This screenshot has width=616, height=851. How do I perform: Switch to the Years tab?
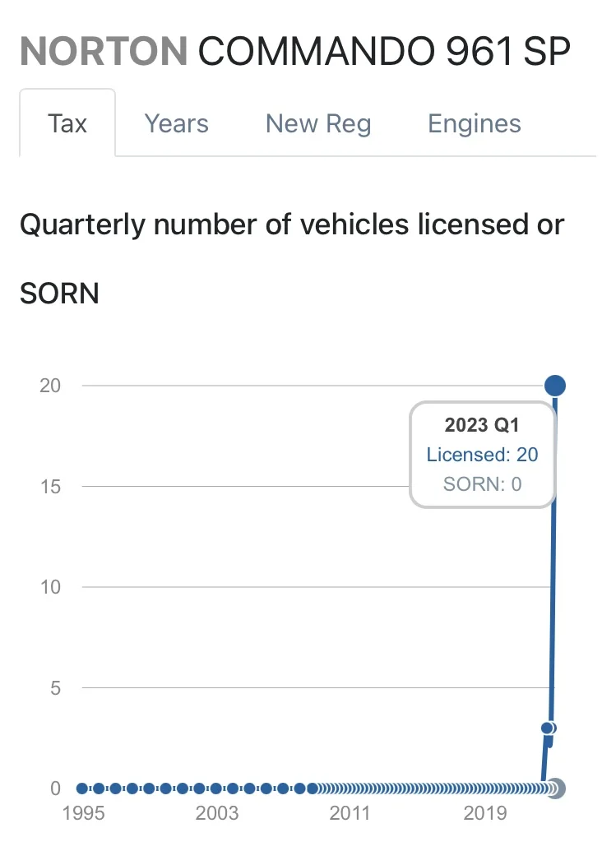pos(176,123)
